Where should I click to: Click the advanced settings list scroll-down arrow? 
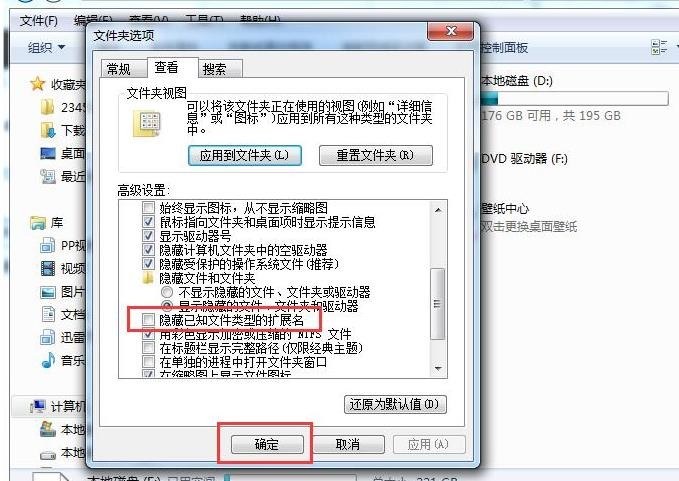pyautogui.click(x=438, y=368)
